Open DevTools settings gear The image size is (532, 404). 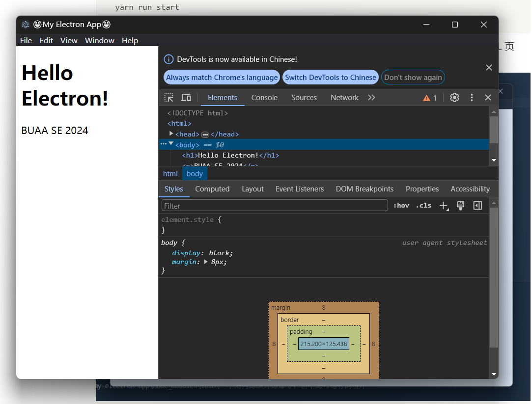tap(454, 98)
